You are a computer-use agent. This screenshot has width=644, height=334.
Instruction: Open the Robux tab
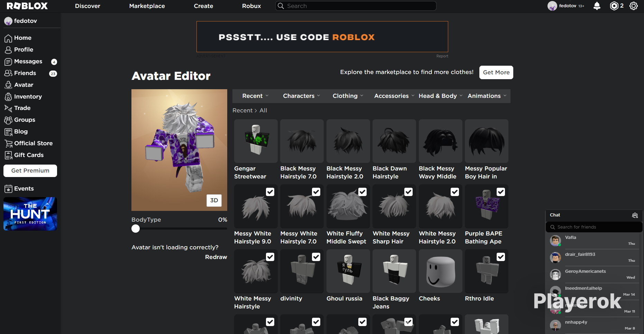[x=251, y=6]
